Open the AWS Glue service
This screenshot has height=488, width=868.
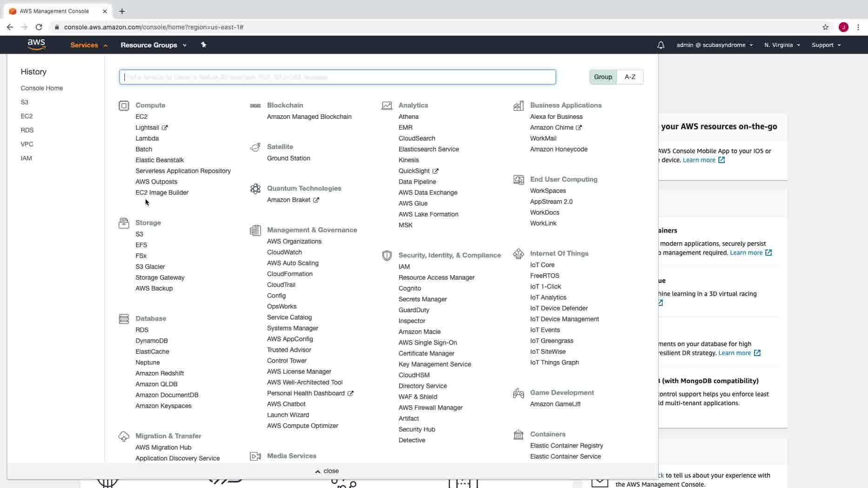coord(413,203)
